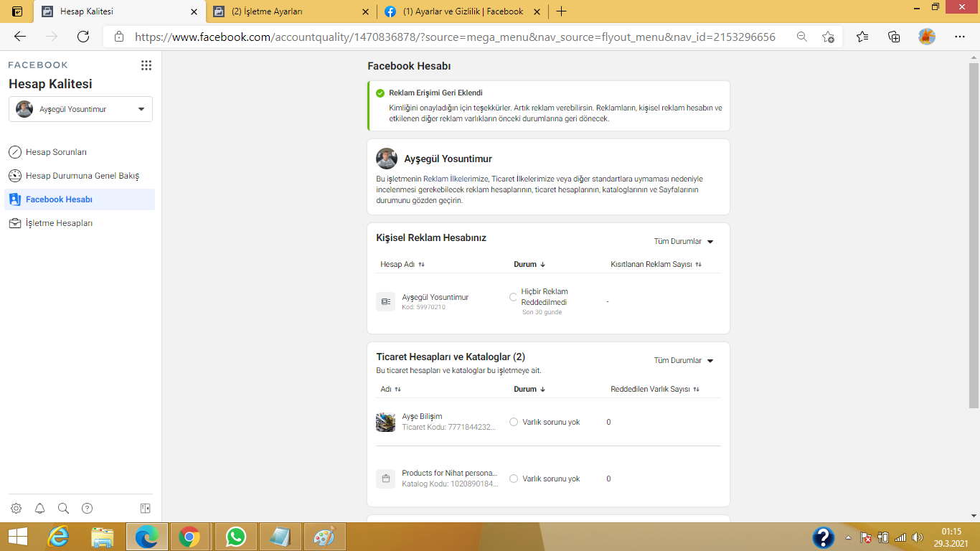980x551 pixels.
Task: Add this page to favorites with star-plus icon
Action: (828, 37)
